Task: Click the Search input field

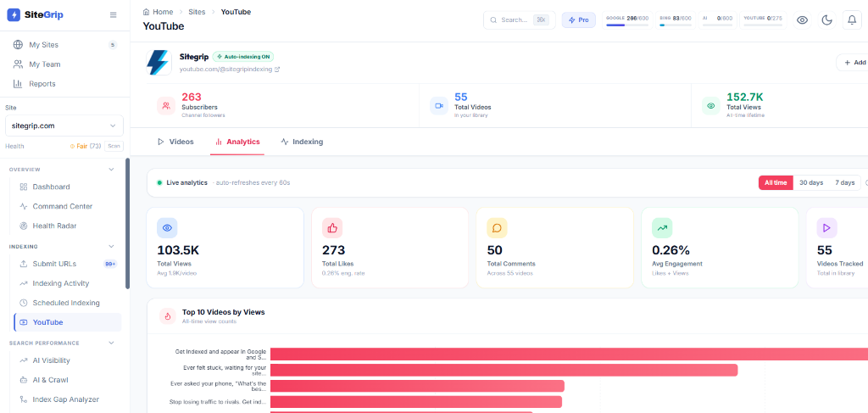Action: tap(520, 20)
